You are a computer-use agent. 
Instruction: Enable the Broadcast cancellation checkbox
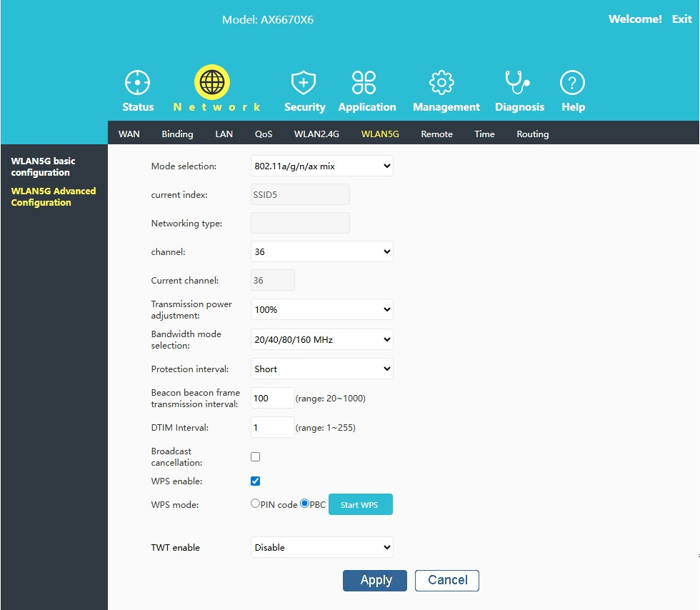[256, 457]
